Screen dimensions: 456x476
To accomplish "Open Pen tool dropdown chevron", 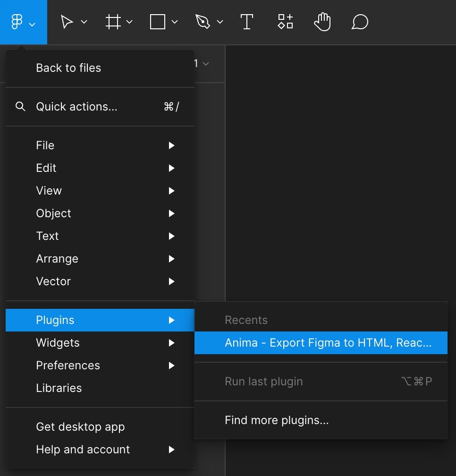I will coord(220,22).
